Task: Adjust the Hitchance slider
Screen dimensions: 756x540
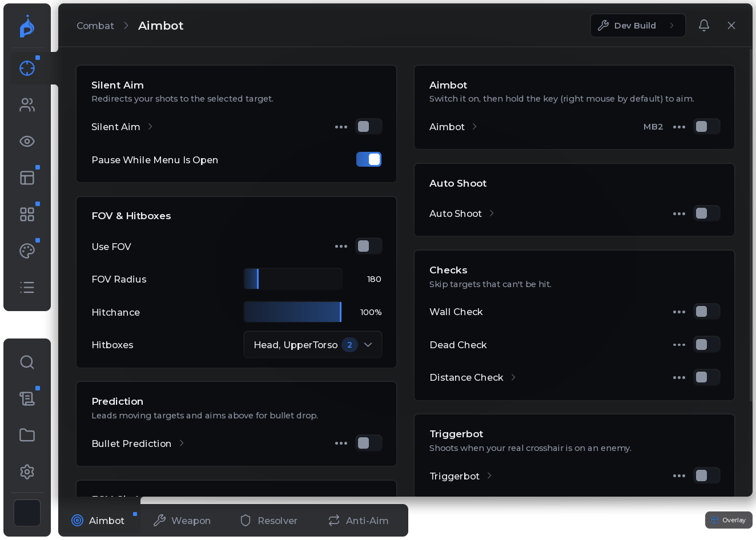Action: point(293,312)
